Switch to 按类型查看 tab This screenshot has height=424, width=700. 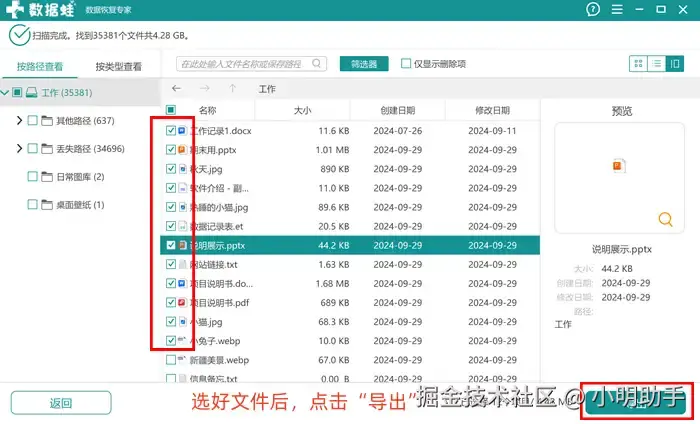[119, 67]
